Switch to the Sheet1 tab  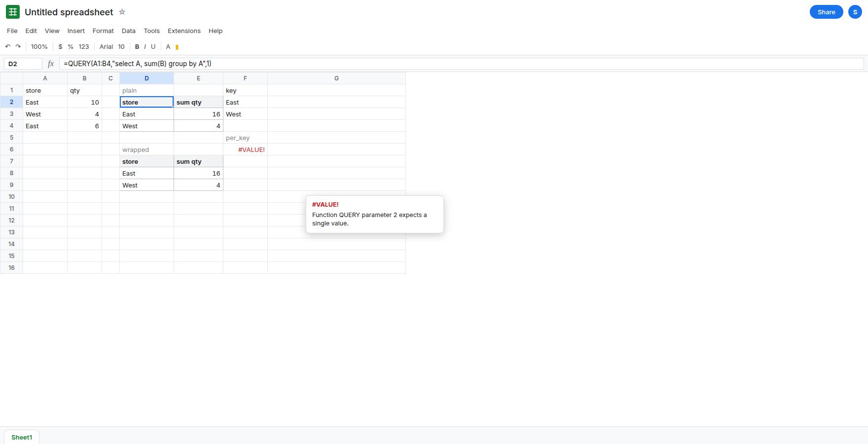point(22,437)
